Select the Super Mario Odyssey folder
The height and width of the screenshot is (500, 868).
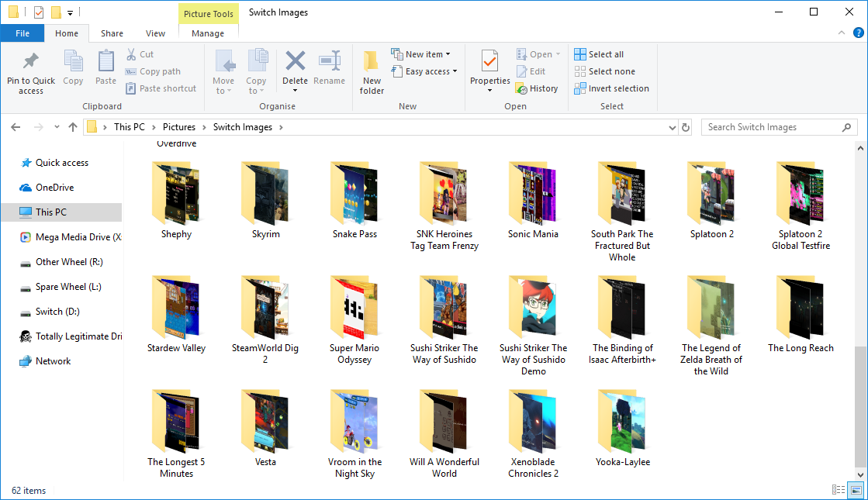354,319
